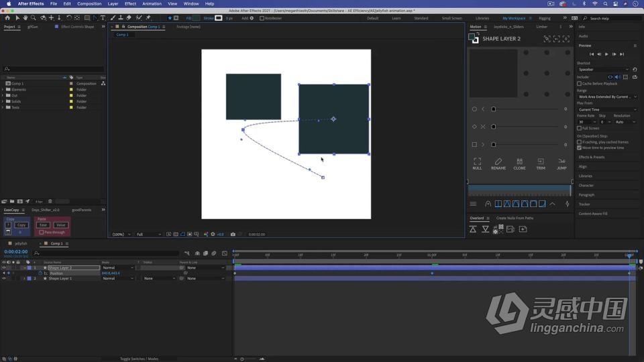Screen dimensions: 644x362
Task: Open the viewer magnification 100% dropdown
Action: click(x=121, y=235)
